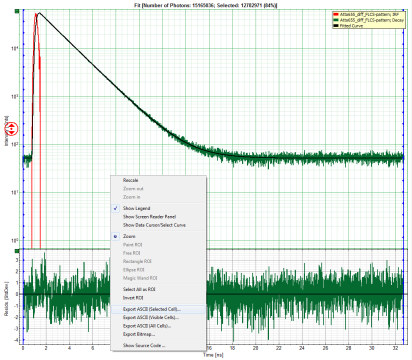Click the green Decay legend color swatch
Viewport: 412px width, 360px height.
tap(336, 20)
